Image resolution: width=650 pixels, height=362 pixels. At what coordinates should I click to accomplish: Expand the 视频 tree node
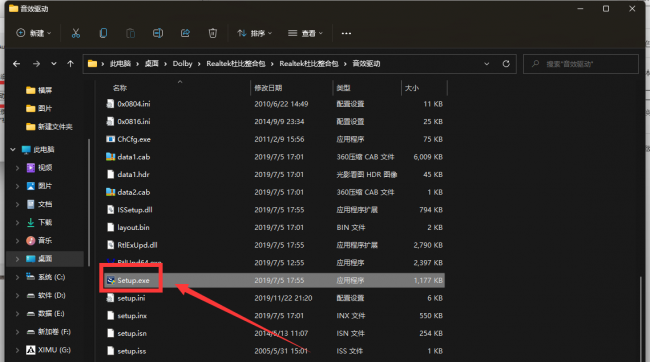(x=17, y=168)
